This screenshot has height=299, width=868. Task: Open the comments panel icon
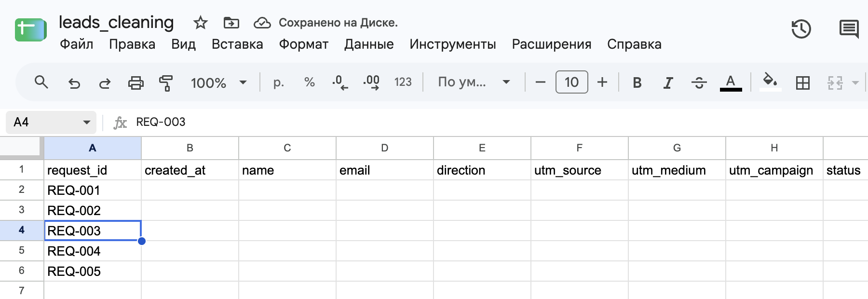849,29
